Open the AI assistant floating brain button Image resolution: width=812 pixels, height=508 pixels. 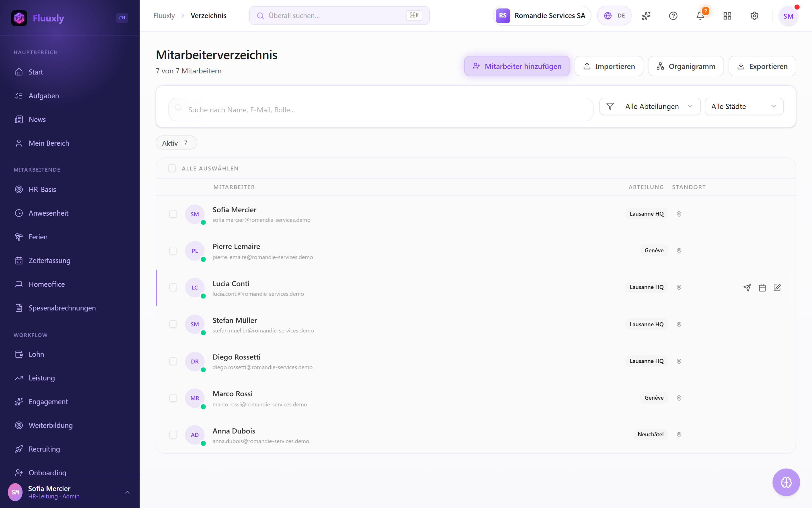pos(786,482)
